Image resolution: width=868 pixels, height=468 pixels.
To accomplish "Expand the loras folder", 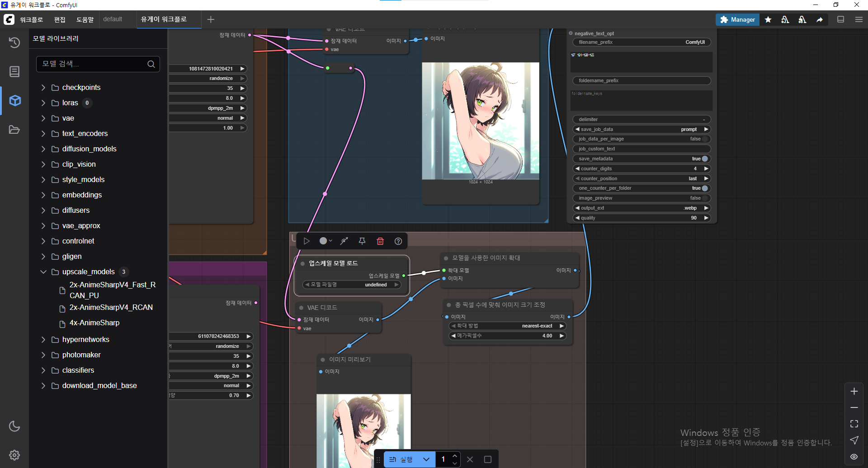I will coord(43,103).
